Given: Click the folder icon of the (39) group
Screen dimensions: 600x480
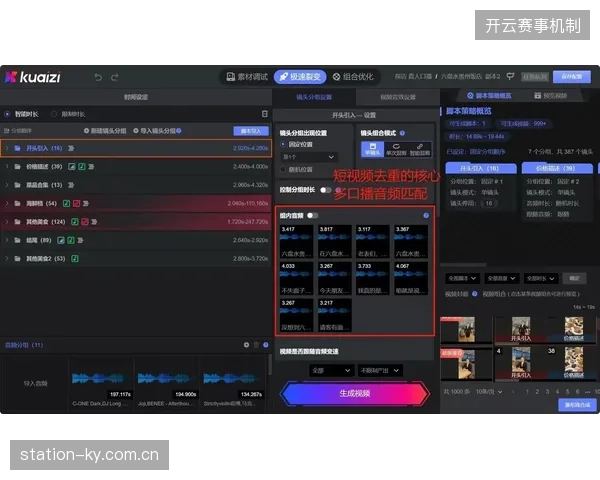Looking at the screenshot, I should pos(17,167).
